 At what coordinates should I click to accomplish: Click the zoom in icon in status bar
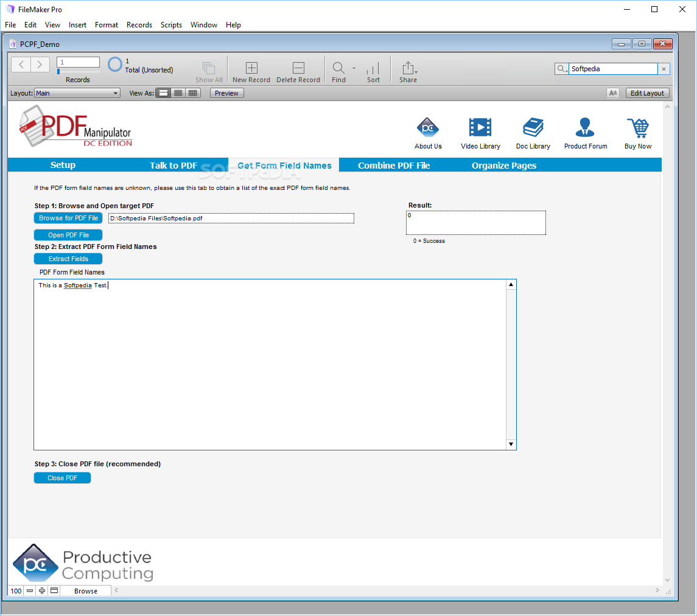[42, 590]
